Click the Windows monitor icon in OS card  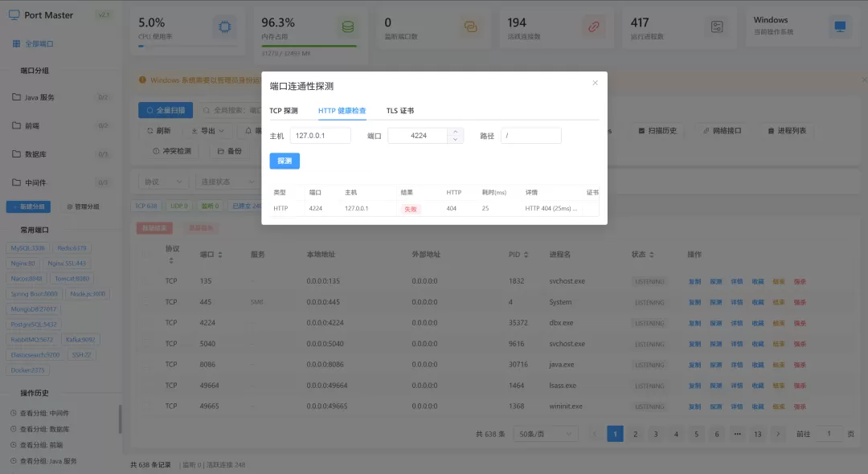[x=840, y=27]
